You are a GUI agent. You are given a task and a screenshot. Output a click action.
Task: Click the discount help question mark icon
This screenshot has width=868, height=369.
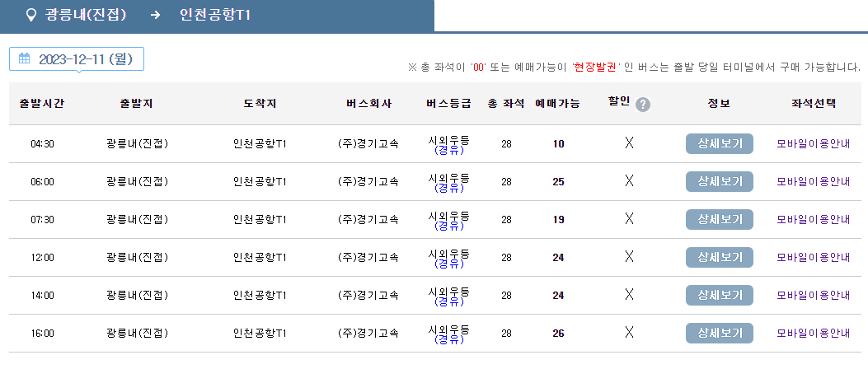pyautogui.click(x=643, y=105)
